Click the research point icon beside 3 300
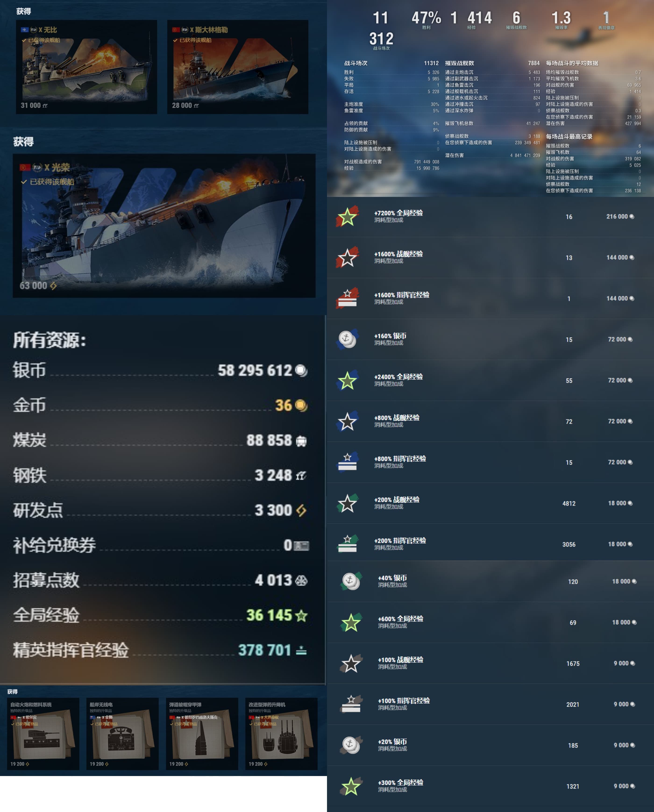The image size is (654, 812). [x=301, y=511]
